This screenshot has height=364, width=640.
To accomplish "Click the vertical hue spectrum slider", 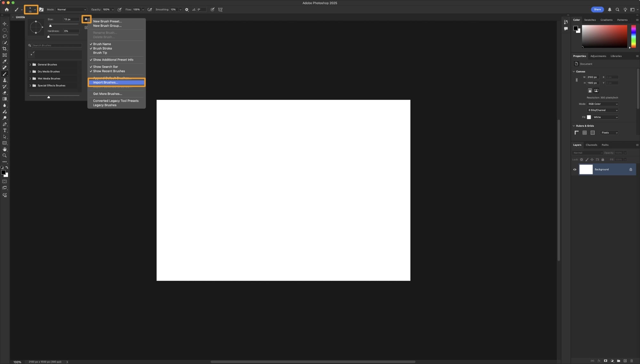I will point(633,36).
